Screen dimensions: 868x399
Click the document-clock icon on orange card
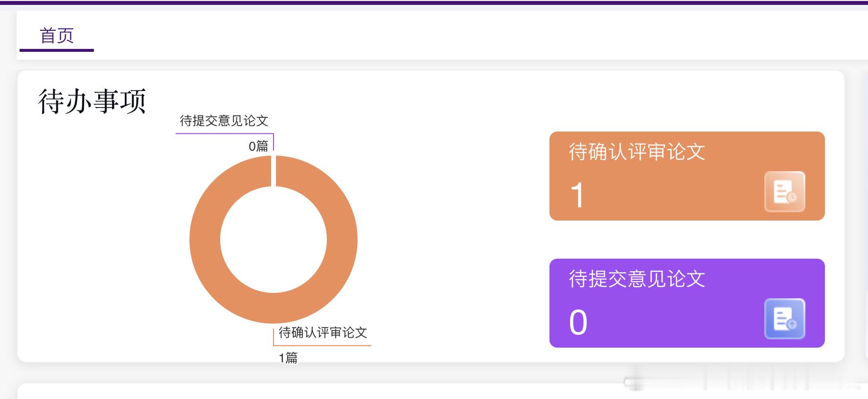[x=785, y=192]
